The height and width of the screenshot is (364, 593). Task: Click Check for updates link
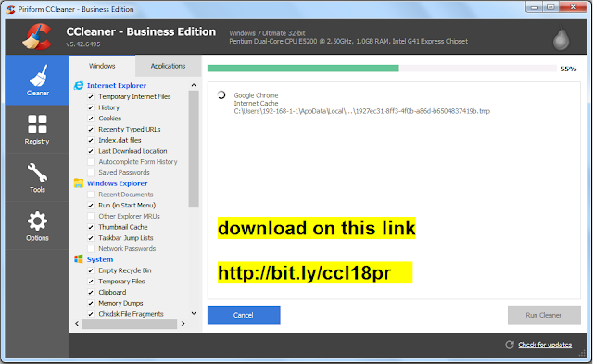coord(545,345)
